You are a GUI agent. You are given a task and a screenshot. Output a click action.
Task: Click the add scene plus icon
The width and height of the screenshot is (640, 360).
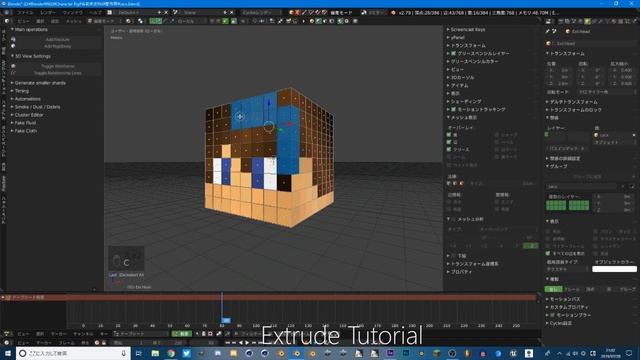(x=225, y=12)
